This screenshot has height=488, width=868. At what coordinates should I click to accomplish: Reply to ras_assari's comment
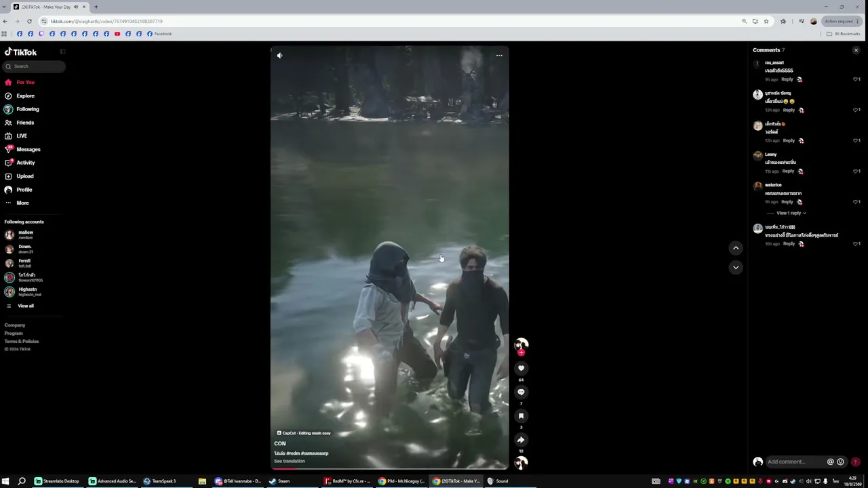click(x=787, y=79)
